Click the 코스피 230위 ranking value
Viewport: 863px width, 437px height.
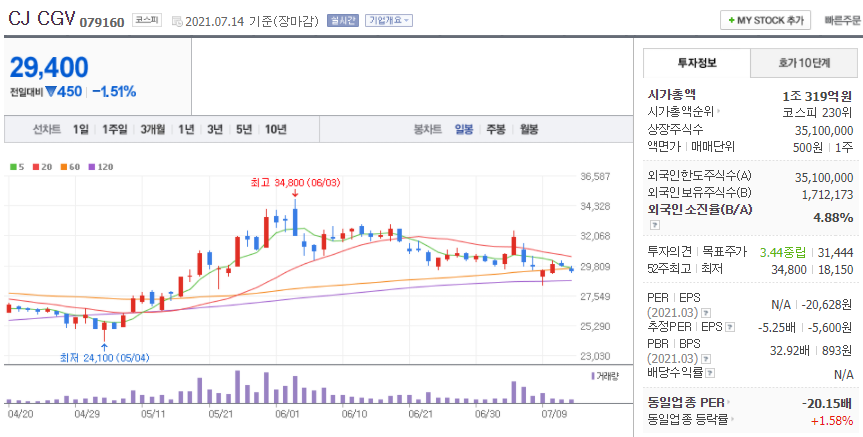pos(818,112)
